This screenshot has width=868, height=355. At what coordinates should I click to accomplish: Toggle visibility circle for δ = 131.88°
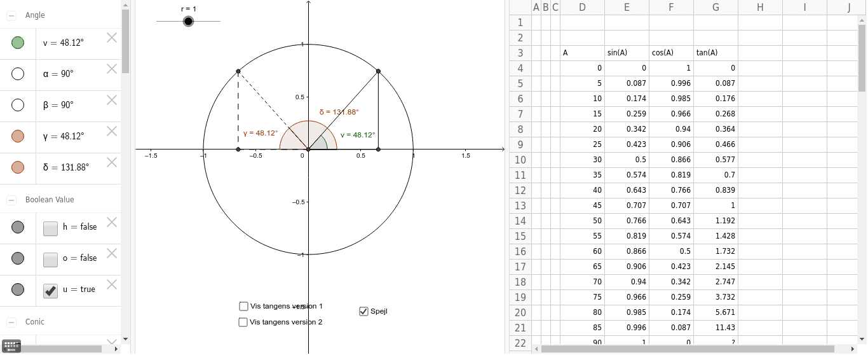click(18, 167)
